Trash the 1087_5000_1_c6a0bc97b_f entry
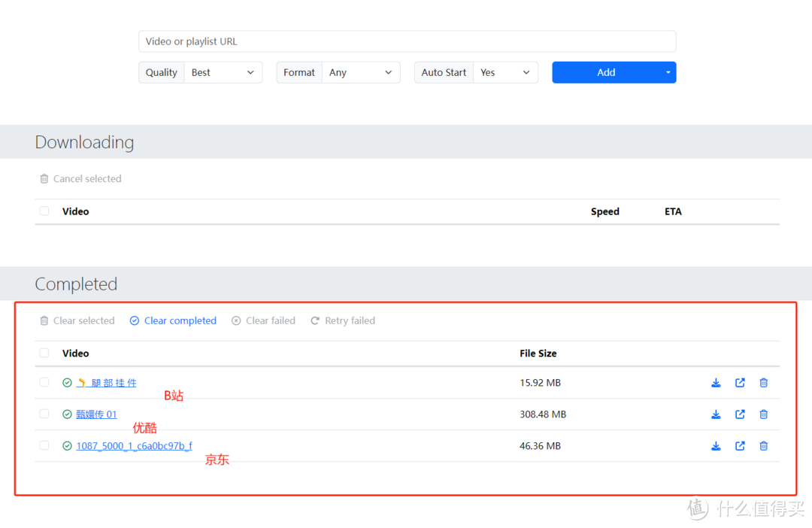Image resolution: width=812 pixels, height=528 pixels. click(x=763, y=446)
